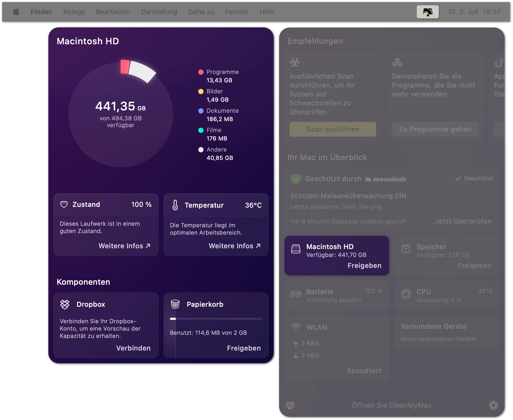Screen dimensions: 513x420
Task: Open settings via the gear icon
Action: 493,405
